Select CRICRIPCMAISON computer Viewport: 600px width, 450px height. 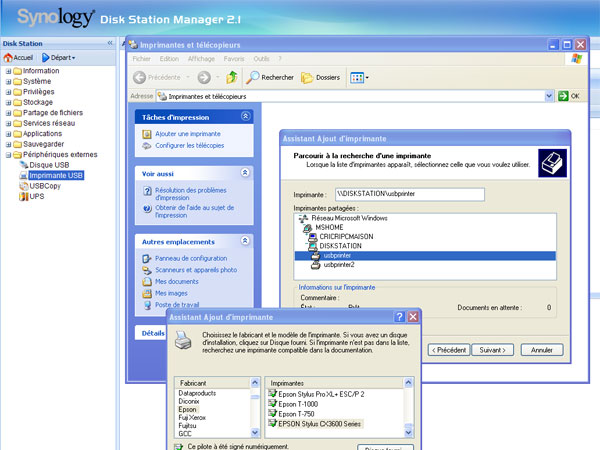(346, 236)
